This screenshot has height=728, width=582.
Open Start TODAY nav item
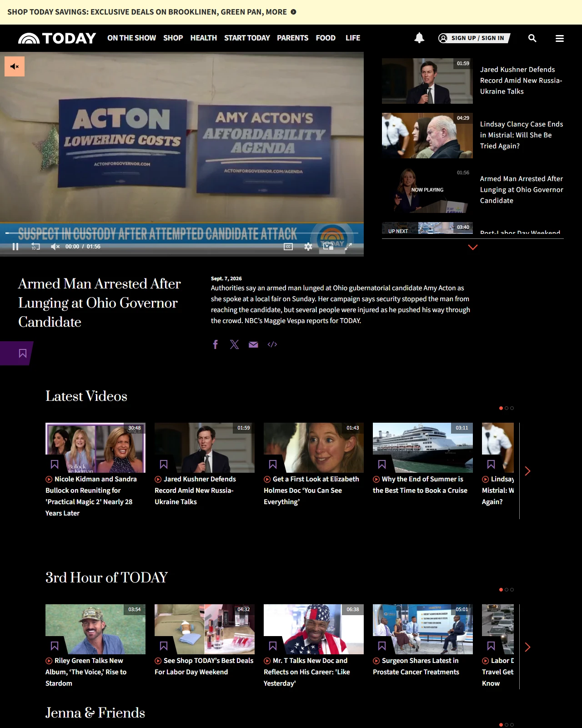point(247,38)
